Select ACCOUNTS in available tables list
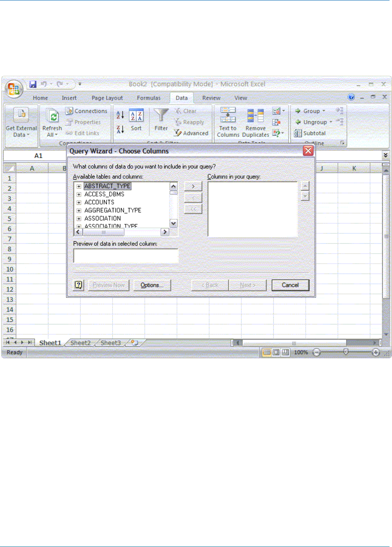Image resolution: width=392 pixels, height=547 pixels. [99, 202]
